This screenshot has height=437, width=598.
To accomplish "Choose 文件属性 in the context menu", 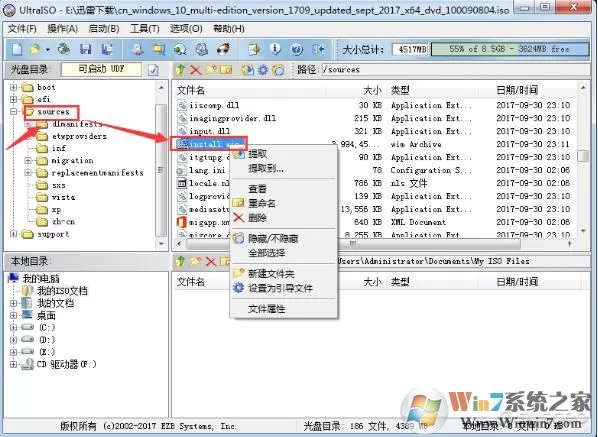I will click(284, 309).
